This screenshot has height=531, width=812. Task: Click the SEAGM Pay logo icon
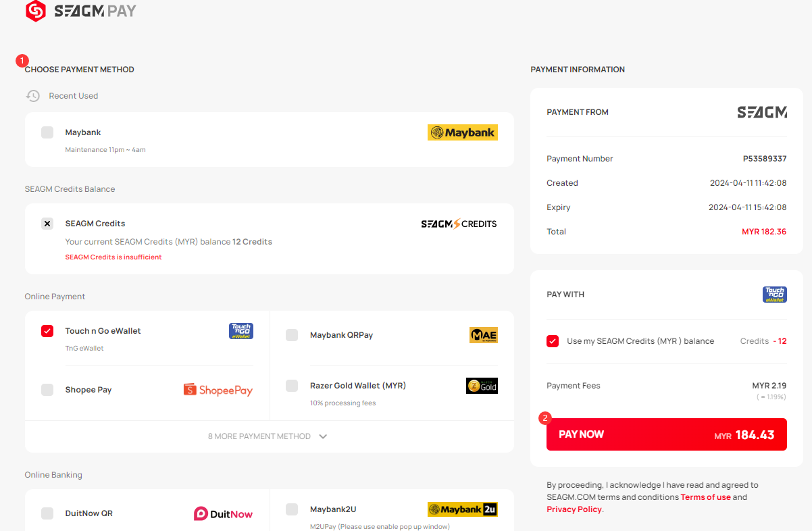point(36,11)
